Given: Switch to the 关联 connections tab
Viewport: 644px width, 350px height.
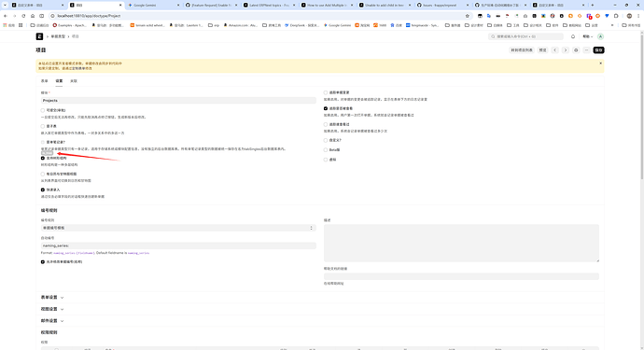Looking at the screenshot, I should point(74,81).
